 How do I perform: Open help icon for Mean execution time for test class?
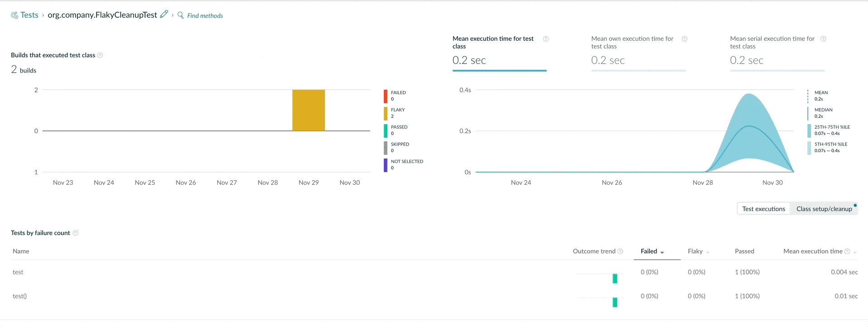(546, 39)
